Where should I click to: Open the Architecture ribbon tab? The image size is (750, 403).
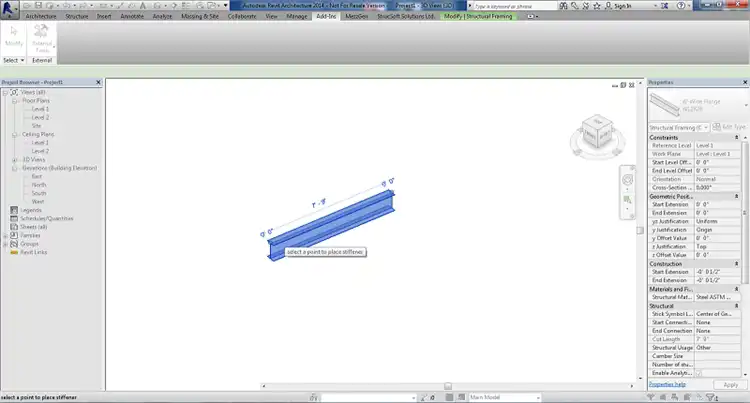click(x=41, y=16)
